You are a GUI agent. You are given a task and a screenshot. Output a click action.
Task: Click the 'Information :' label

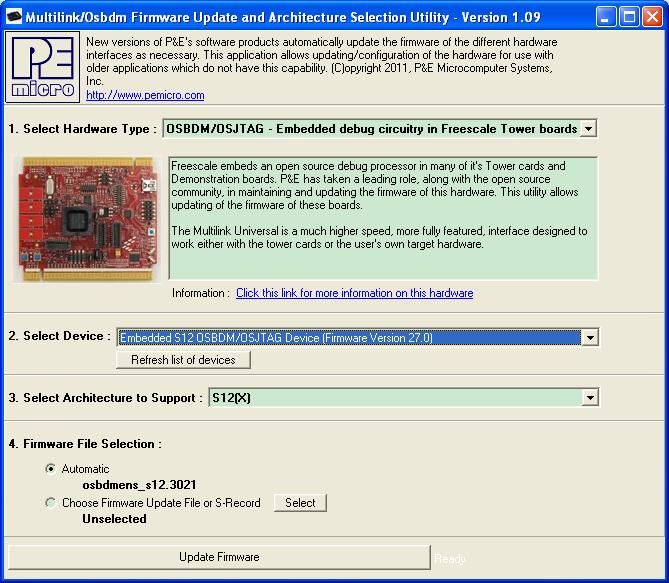click(201, 293)
